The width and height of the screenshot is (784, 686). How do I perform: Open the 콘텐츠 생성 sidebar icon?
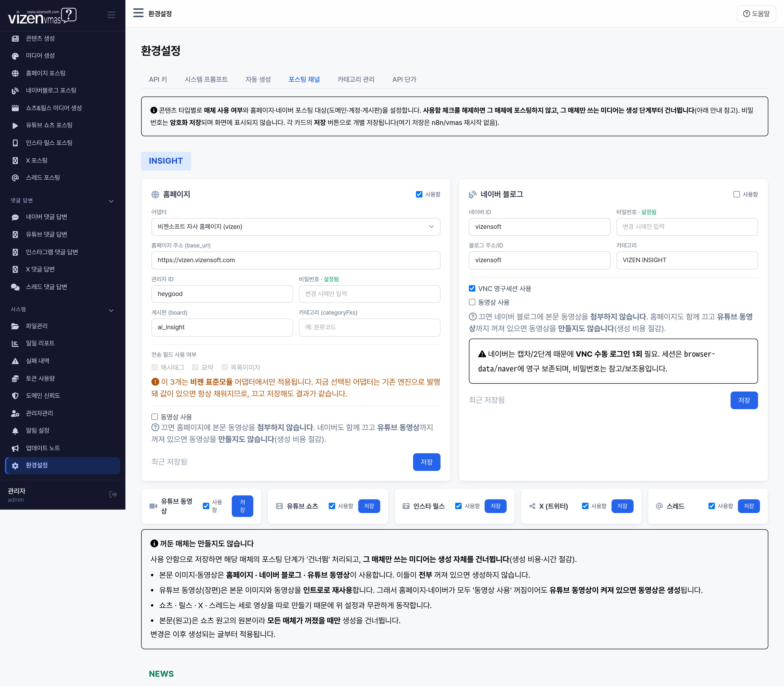pyautogui.click(x=15, y=38)
